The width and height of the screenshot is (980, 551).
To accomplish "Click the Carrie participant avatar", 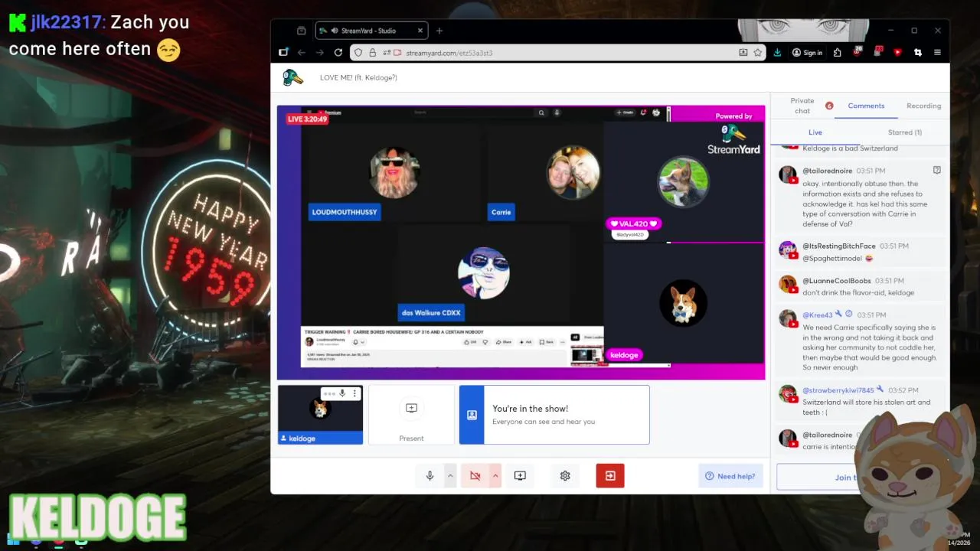I will tap(573, 172).
